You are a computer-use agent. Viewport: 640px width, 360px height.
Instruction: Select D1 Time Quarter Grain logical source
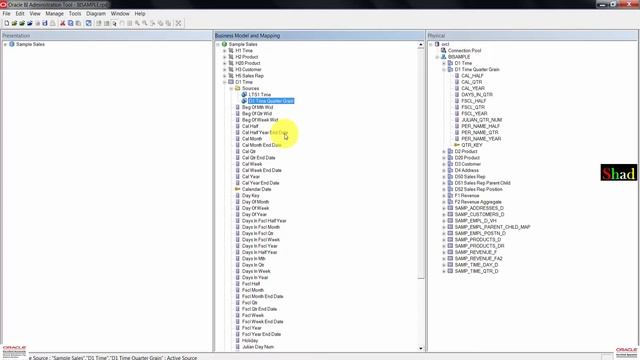click(271, 101)
